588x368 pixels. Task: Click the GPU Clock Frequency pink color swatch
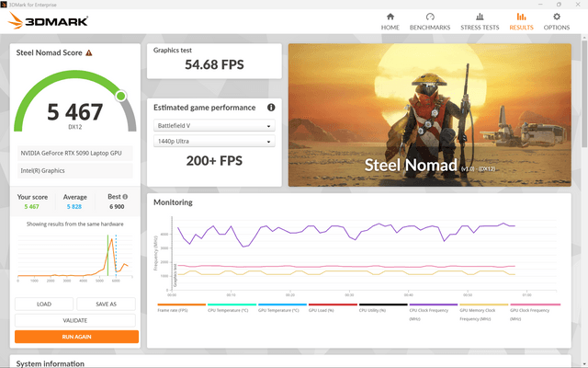point(535,305)
